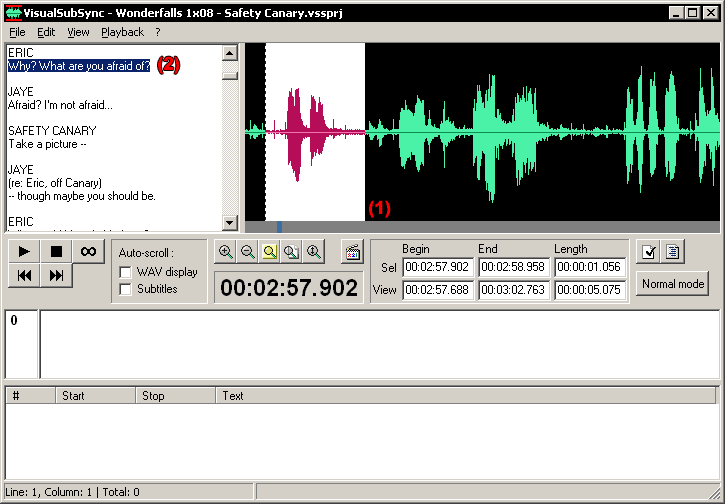The height and width of the screenshot is (504, 725).
Task: Click the large 00:02:57.902 time display
Action: (289, 288)
